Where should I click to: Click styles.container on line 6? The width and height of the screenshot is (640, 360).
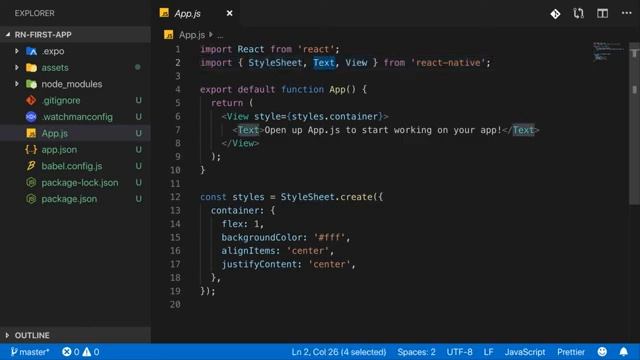335,116
